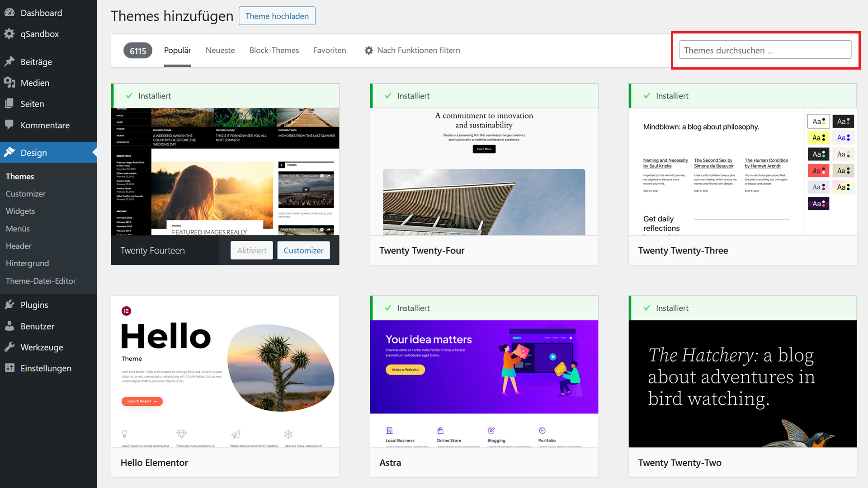Expand Nach Funktionen filtern options

(x=412, y=50)
